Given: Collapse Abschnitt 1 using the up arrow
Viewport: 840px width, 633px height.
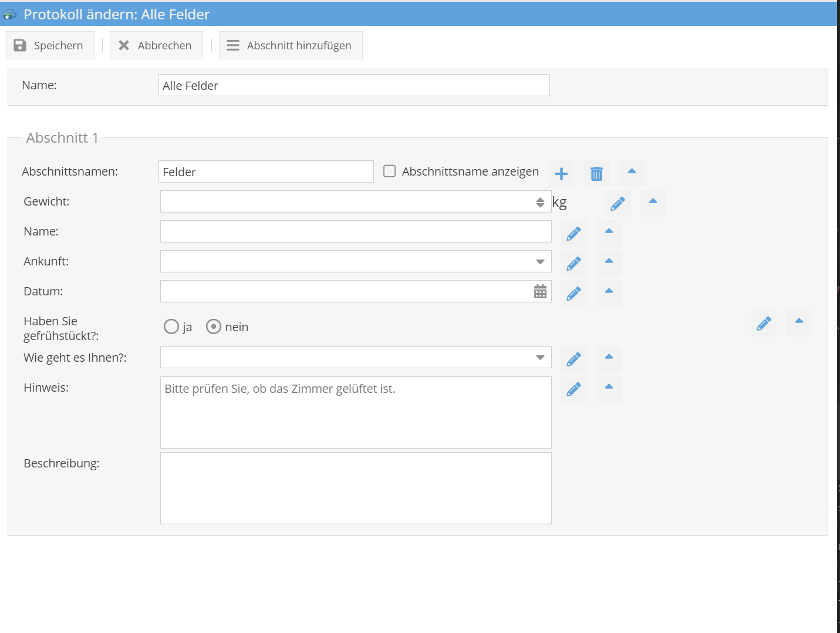Looking at the screenshot, I should pyautogui.click(x=632, y=171).
